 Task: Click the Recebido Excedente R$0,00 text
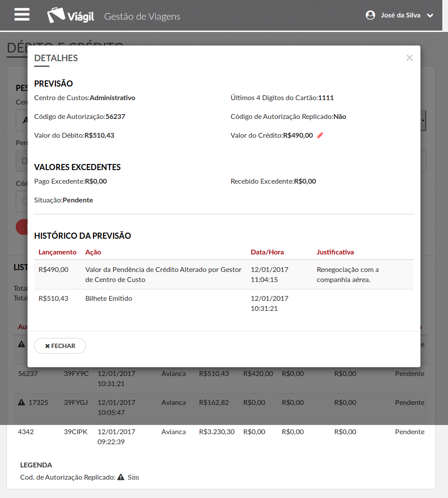point(273,181)
